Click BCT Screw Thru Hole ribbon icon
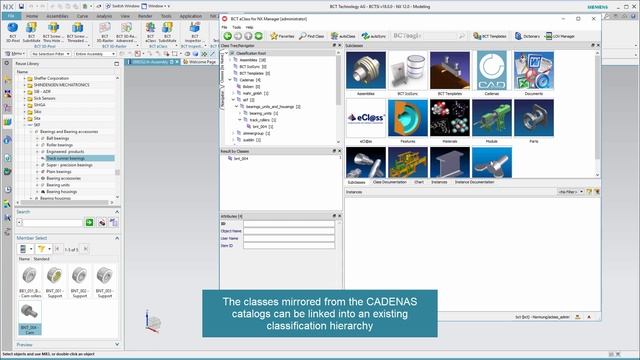 click(x=53, y=32)
